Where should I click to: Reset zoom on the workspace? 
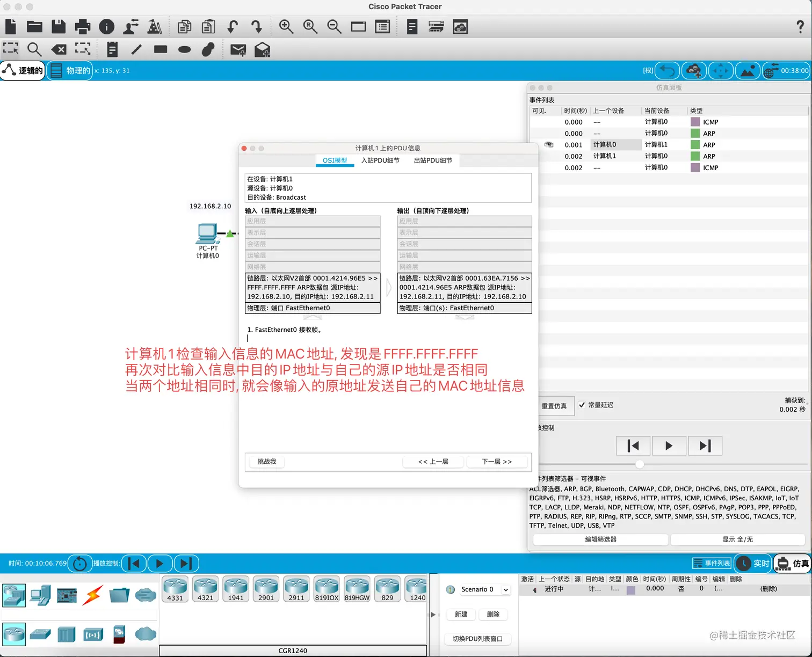pyautogui.click(x=310, y=26)
